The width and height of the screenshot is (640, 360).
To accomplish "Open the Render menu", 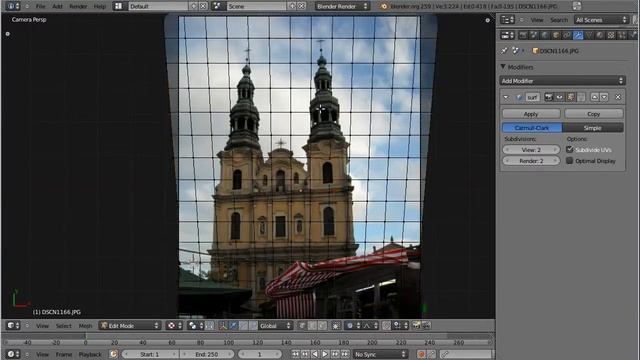I will (78, 6).
